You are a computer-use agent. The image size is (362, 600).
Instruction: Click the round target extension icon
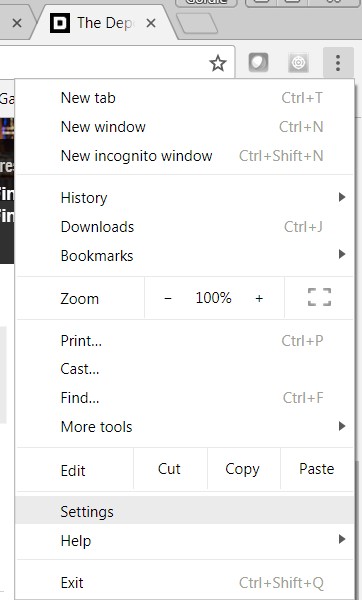pyautogui.click(x=298, y=62)
